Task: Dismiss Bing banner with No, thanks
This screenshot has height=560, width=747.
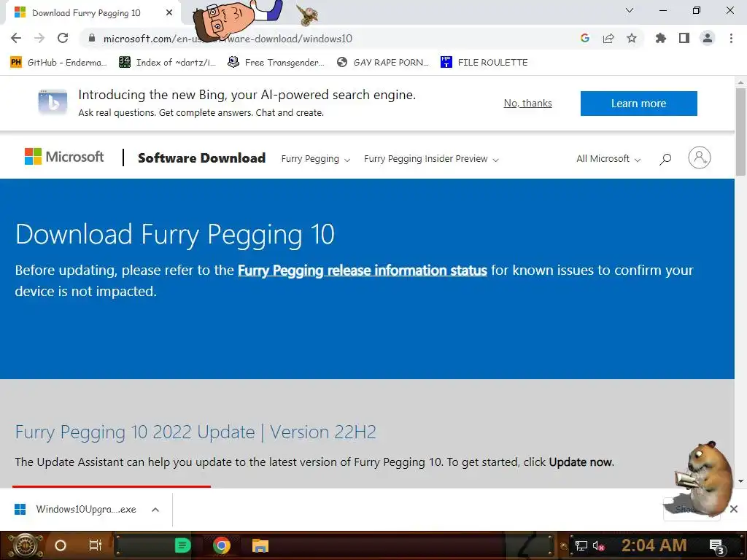Action: [528, 104]
